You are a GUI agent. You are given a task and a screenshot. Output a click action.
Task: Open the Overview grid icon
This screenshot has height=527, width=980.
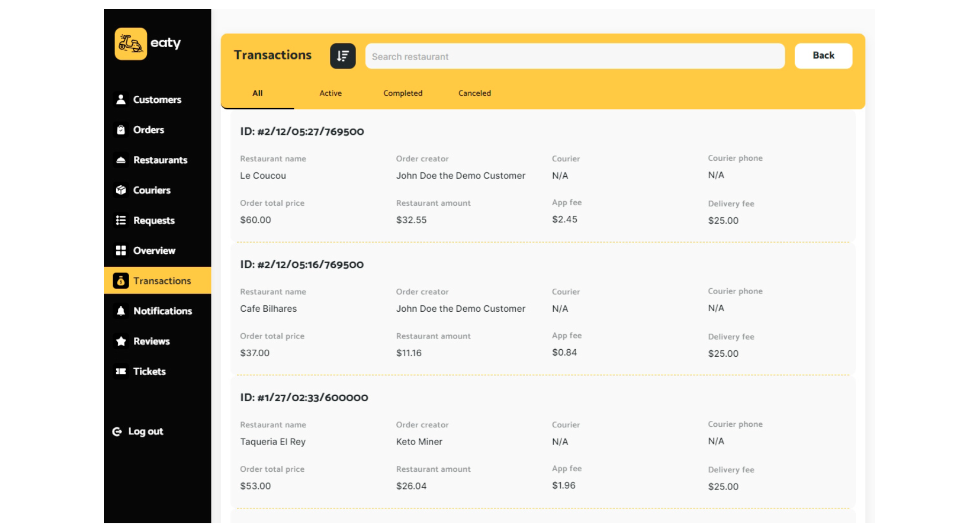(x=121, y=251)
